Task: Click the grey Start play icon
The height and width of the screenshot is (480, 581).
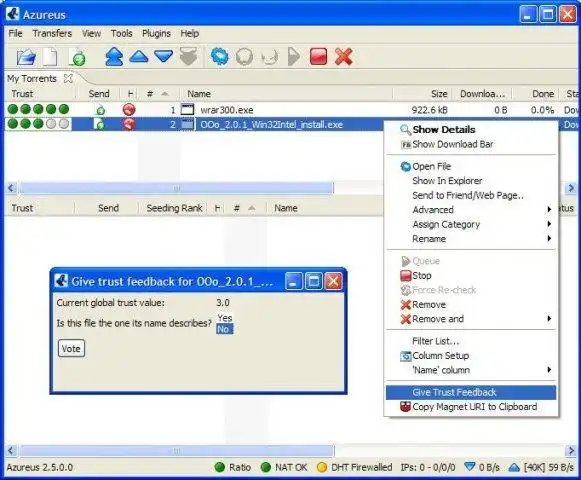Action: (293, 57)
